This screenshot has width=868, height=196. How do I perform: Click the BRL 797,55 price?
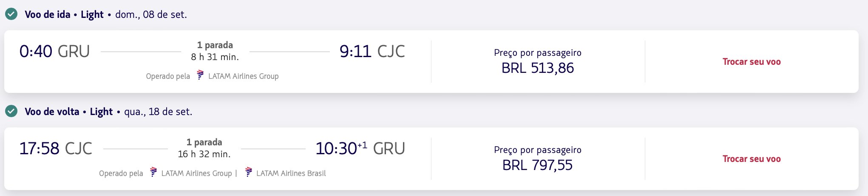click(x=538, y=165)
